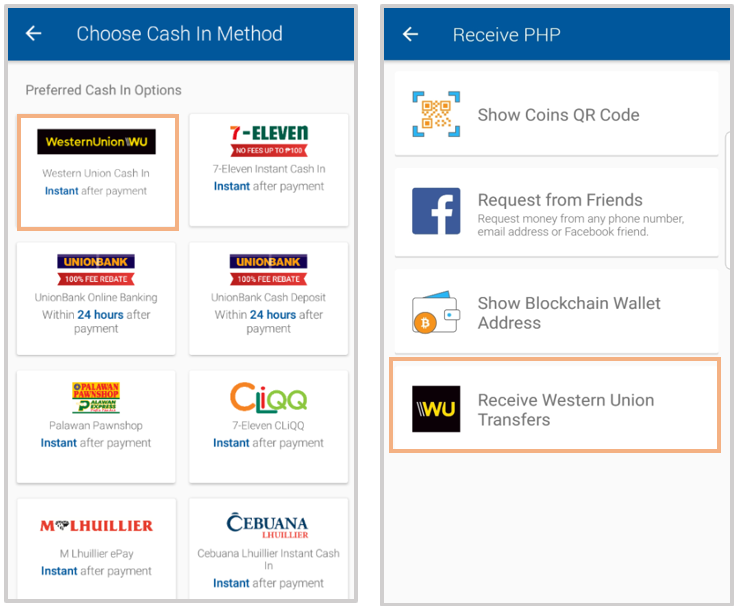Tap the Palawan Pawnshop logo
Viewport: 738px width, 606px height.
pyautogui.click(x=96, y=398)
